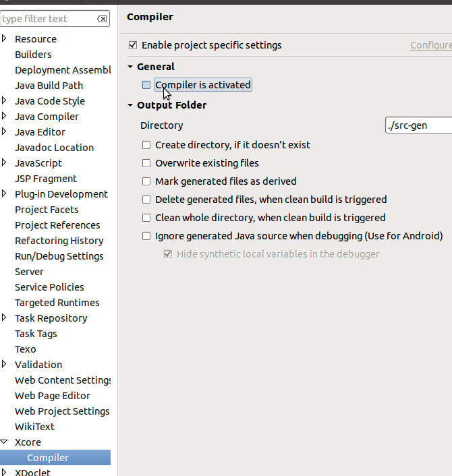Clear the filter text with the erase icon

[102, 19]
